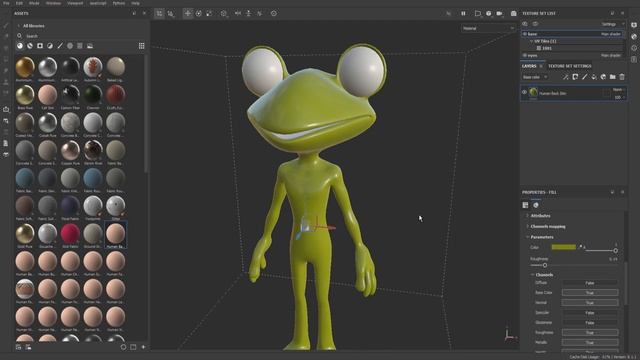Click the rotate icon in top toolbar

coord(199,13)
